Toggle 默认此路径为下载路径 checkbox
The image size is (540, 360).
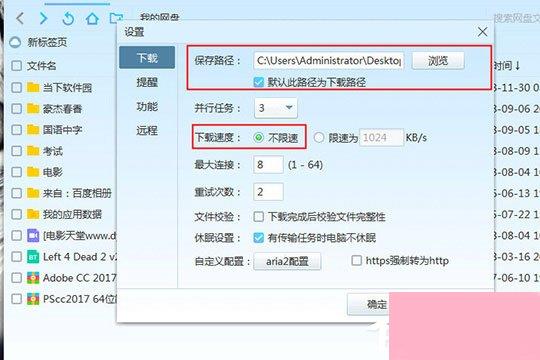pyautogui.click(x=258, y=82)
